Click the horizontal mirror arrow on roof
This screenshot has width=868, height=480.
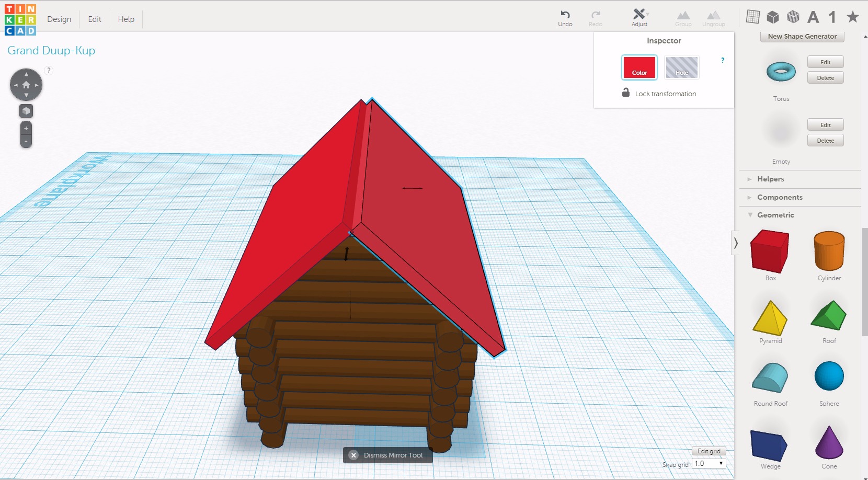pos(412,188)
